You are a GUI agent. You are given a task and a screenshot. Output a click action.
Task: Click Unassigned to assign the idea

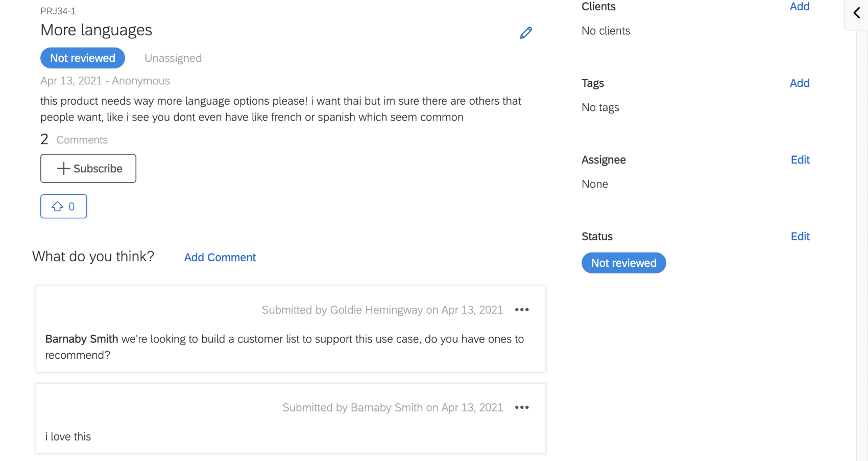click(173, 58)
